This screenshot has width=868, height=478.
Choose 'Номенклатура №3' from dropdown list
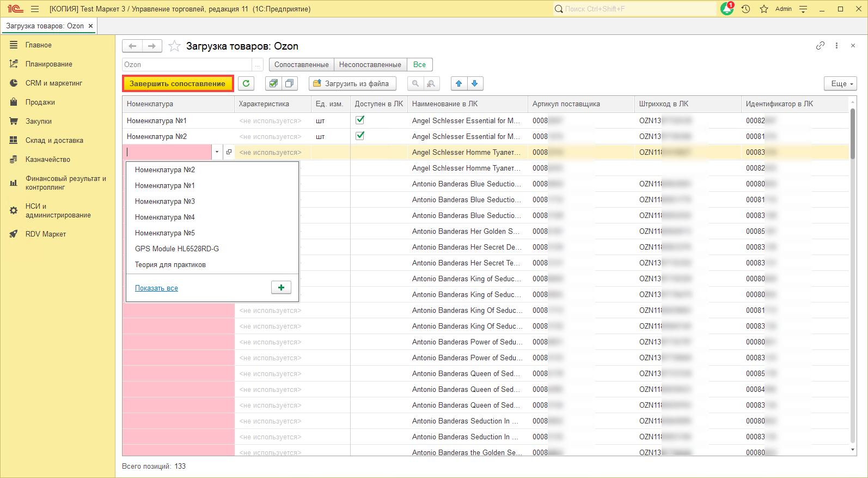[x=165, y=202]
